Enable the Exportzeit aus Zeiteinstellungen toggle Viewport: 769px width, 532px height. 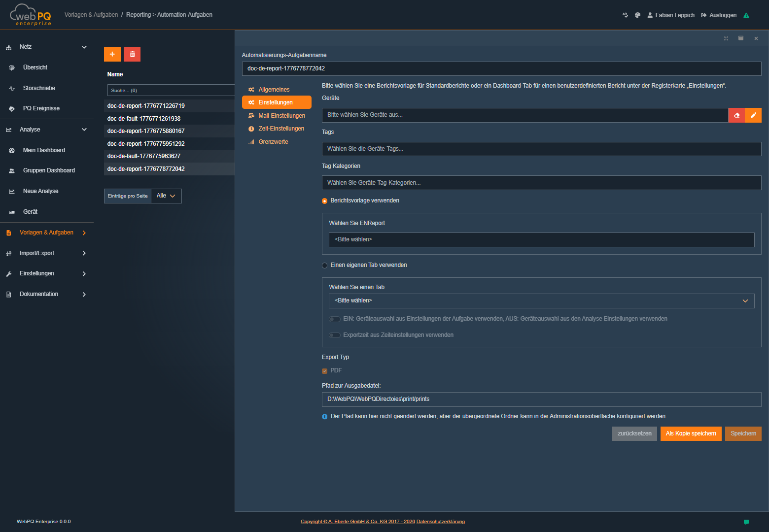335,335
